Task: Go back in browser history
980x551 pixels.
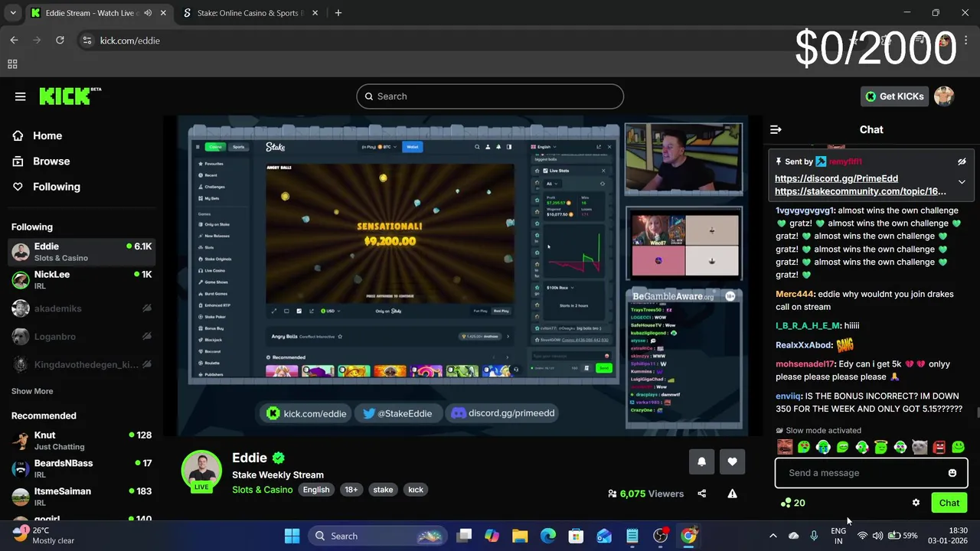Action: (14, 40)
